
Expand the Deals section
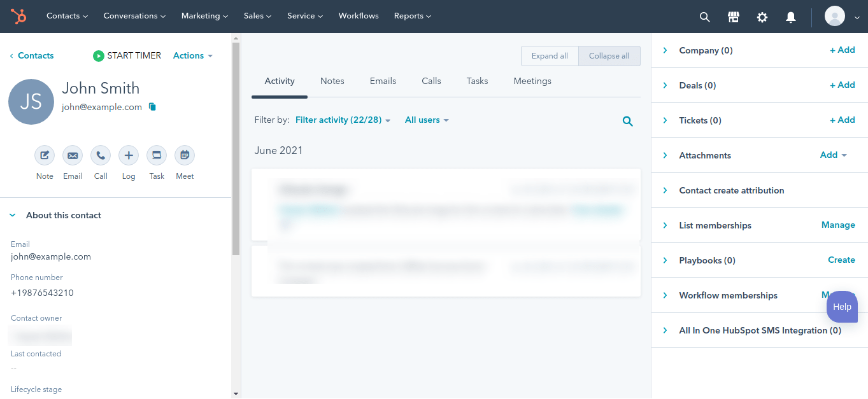tap(665, 85)
